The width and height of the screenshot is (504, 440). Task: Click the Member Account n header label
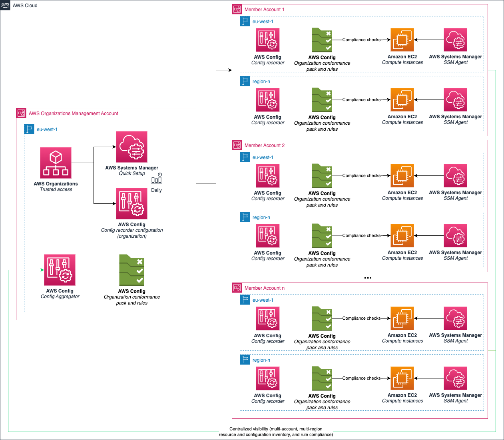pyautogui.click(x=265, y=288)
